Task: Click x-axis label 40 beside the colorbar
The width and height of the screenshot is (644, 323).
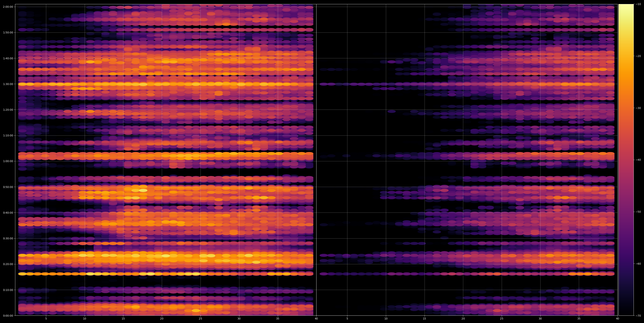Action: (618, 319)
